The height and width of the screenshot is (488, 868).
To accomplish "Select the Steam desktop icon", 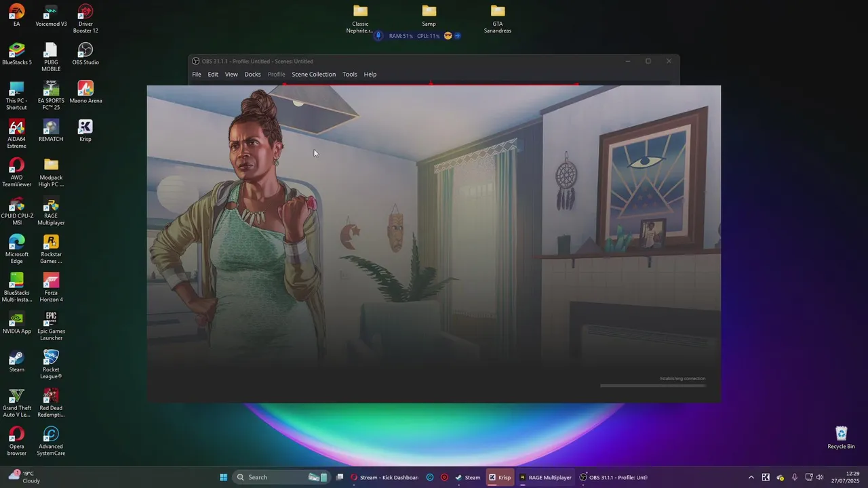I will click(x=16, y=361).
